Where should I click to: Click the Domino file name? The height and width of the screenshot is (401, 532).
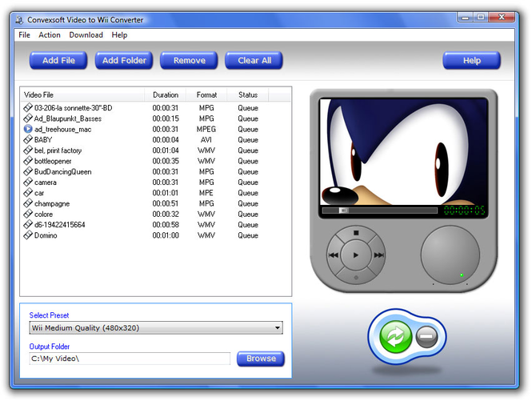46,235
